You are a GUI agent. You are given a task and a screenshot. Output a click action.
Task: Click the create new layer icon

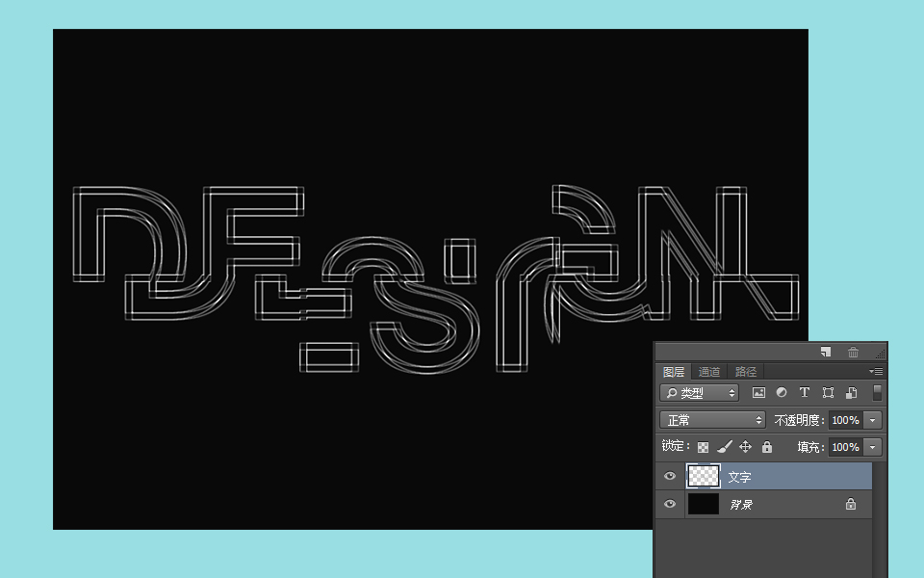[x=826, y=353]
